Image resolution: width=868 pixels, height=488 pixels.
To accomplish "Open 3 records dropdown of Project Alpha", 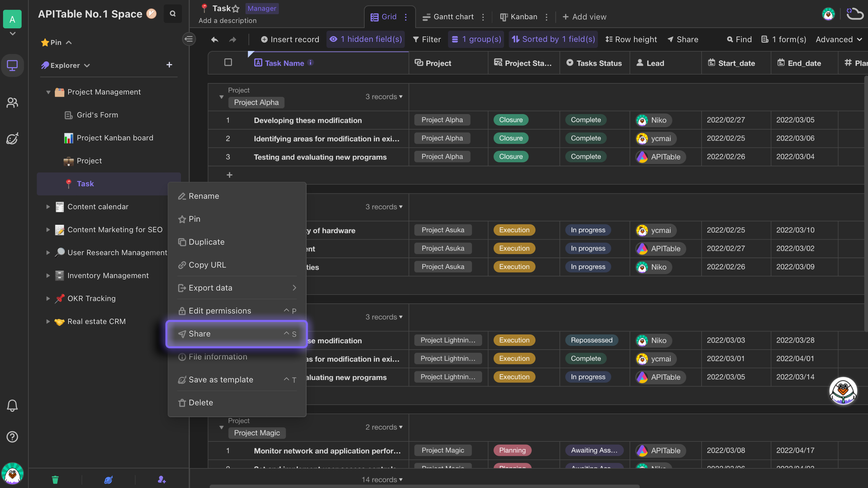I will (384, 97).
